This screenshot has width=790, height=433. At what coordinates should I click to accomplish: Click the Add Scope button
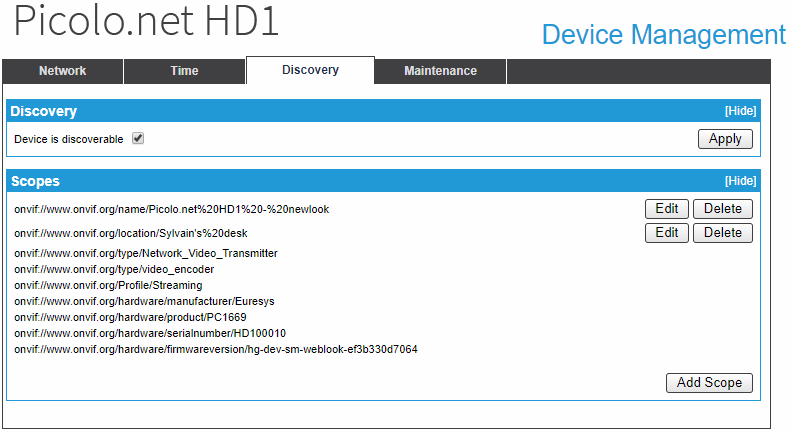pyautogui.click(x=709, y=383)
